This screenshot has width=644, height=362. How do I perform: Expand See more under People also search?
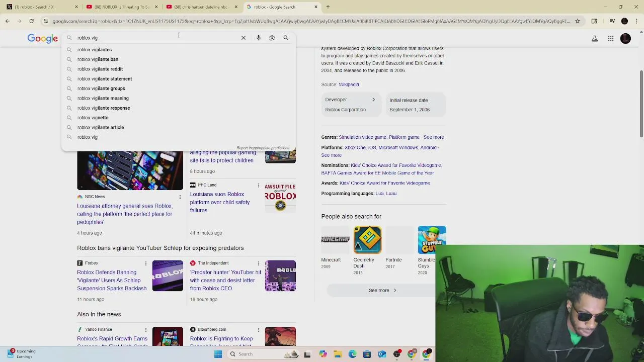[382, 290]
